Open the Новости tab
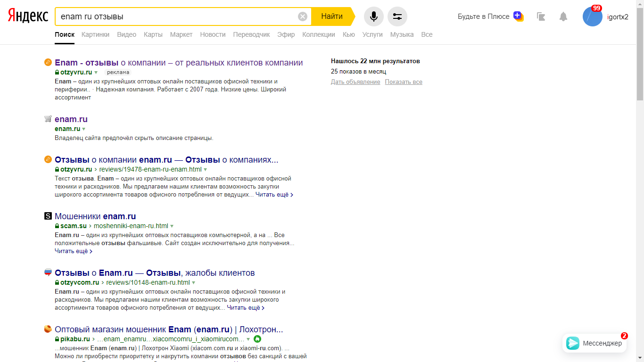This screenshot has height=362, width=644. [x=213, y=34]
